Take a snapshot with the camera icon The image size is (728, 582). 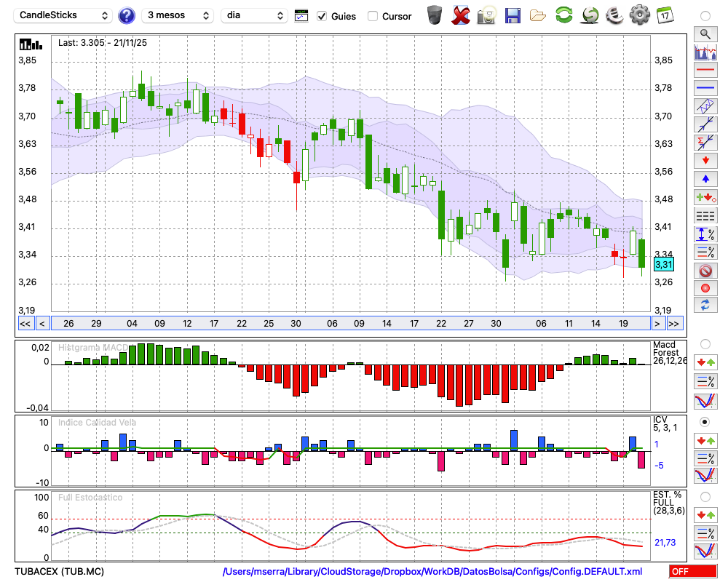[x=486, y=15]
